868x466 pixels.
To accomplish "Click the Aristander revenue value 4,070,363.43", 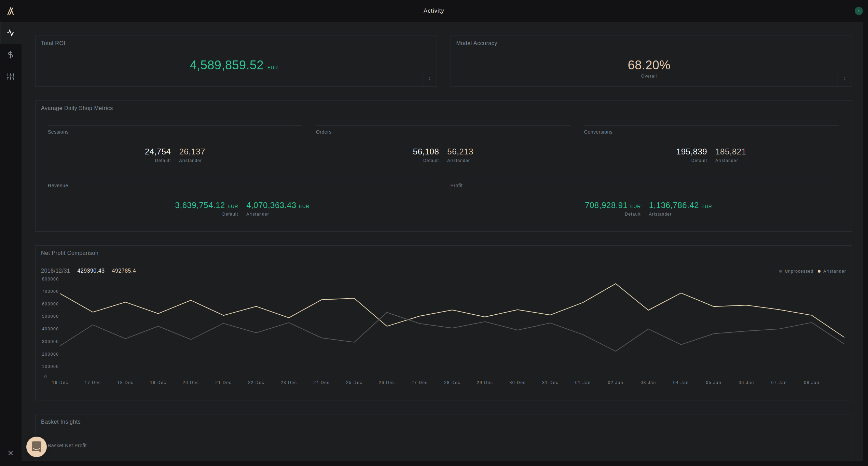I will [271, 205].
